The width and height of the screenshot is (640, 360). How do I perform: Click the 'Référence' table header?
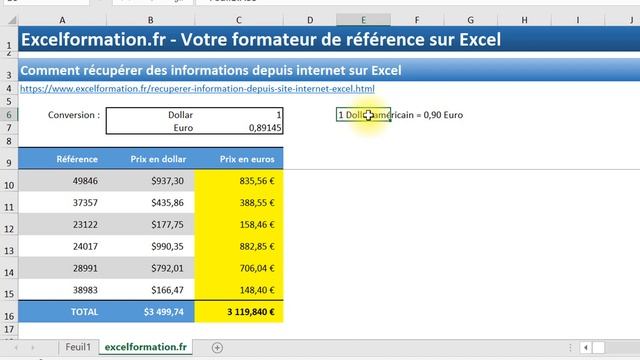(62, 159)
